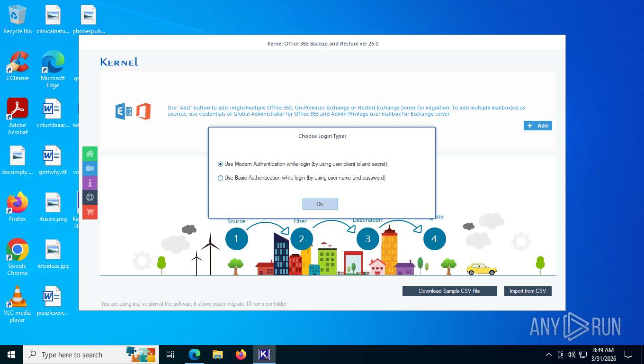Click the trial version notice text
Viewport: 644px width, 364px height.
pyautogui.click(x=194, y=304)
